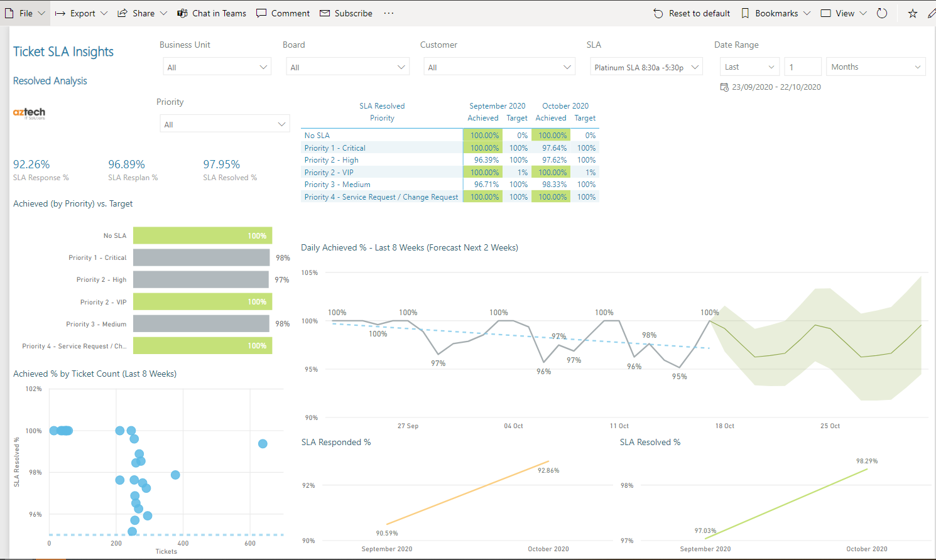The image size is (936, 560).
Task: Open the Chat in Teams feature
Action: coord(212,13)
